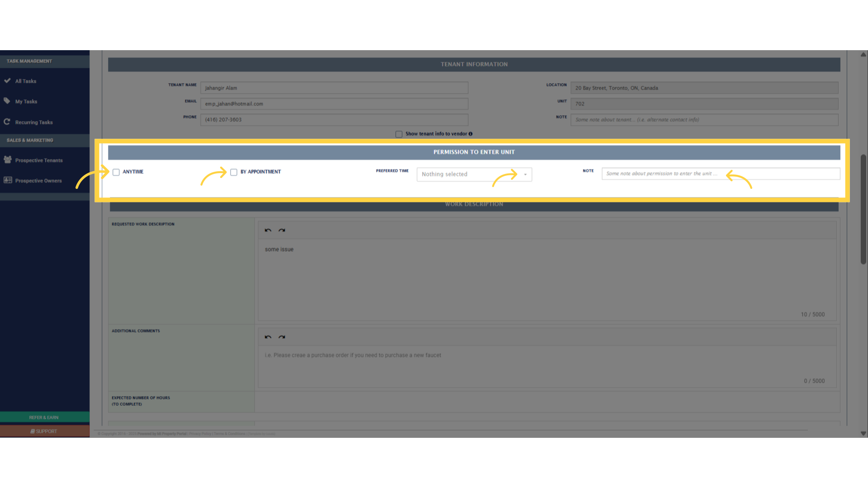Select the All Tasks checkmark icon
This screenshot has width=868, height=488.
8,80
